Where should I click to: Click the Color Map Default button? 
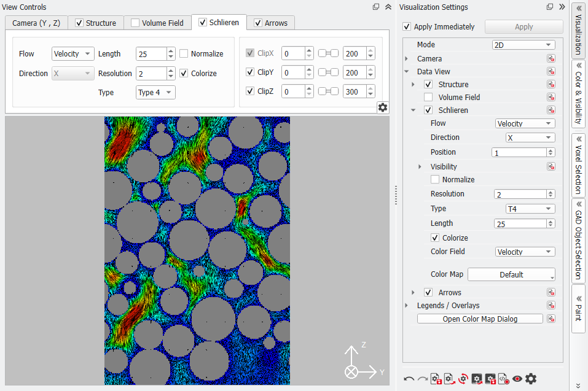511,274
